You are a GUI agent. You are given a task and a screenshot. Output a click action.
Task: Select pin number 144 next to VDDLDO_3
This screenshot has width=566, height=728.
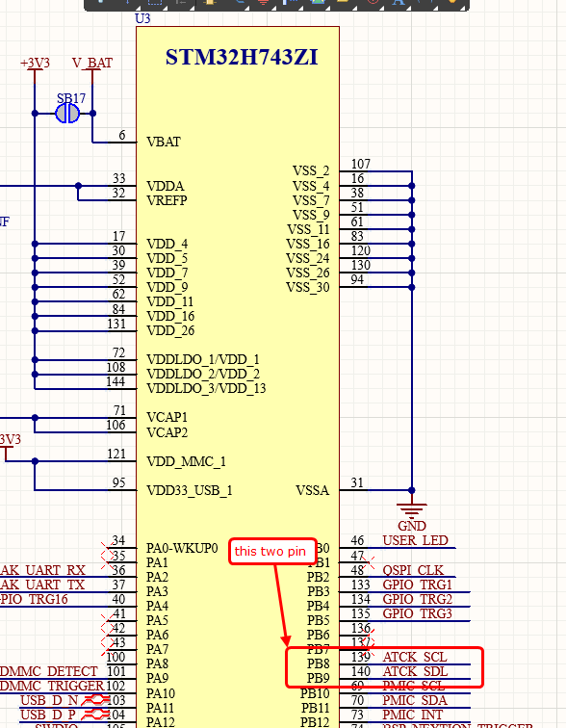coord(116,381)
